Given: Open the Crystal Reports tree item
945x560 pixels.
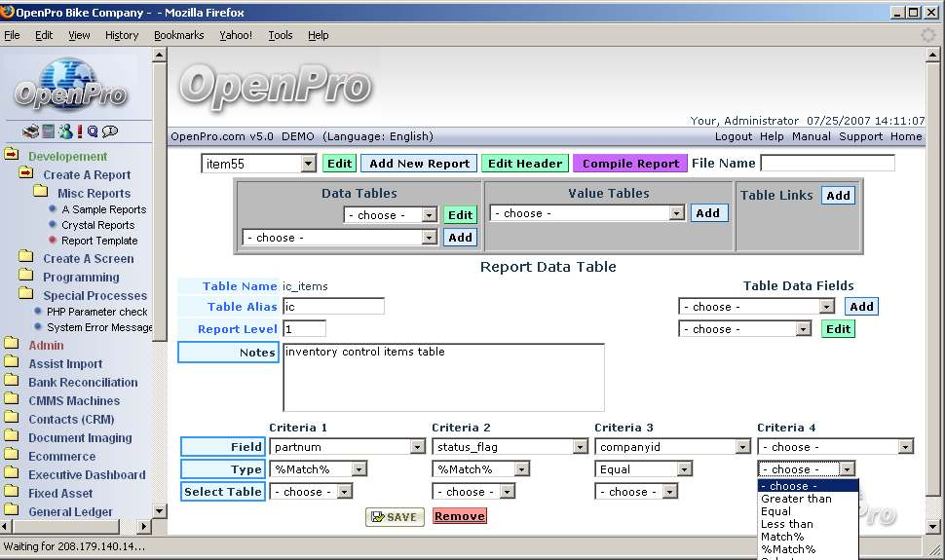Looking at the screenshot, I should pyautogui.click(x=97, y=225).
